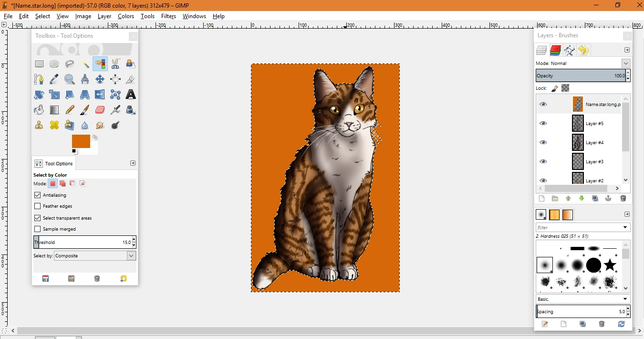The height and width of the screenshot is (339, 644).
Task: Open the Channels tab icon
Action: pyautogui.click(x=555, y=50)
